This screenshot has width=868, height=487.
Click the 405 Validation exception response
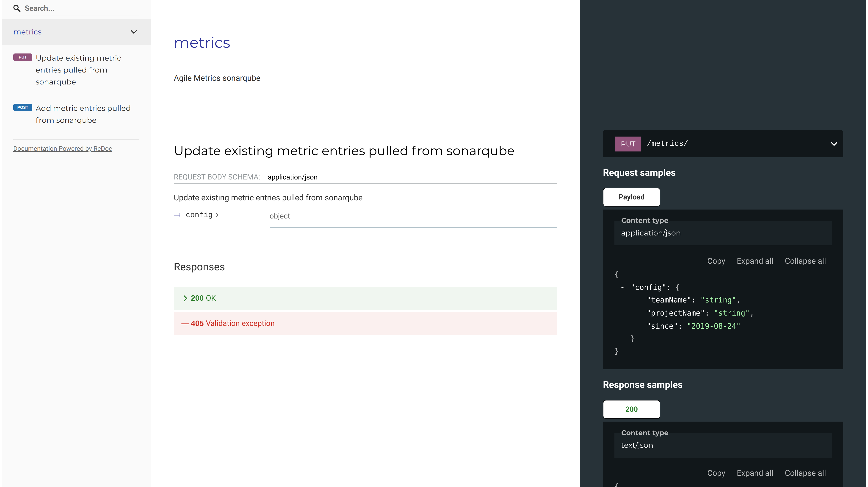click(232, 323)
